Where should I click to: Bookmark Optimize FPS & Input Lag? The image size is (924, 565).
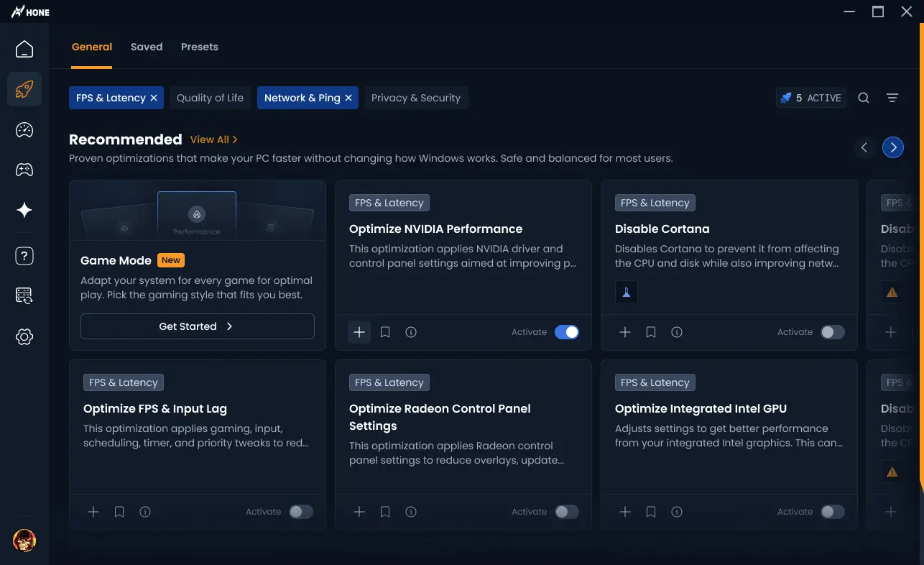[119, 512]
